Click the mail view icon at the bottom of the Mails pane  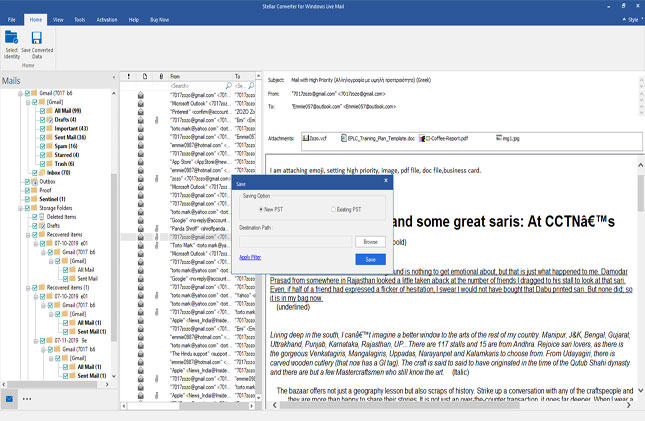coord(9,399)
